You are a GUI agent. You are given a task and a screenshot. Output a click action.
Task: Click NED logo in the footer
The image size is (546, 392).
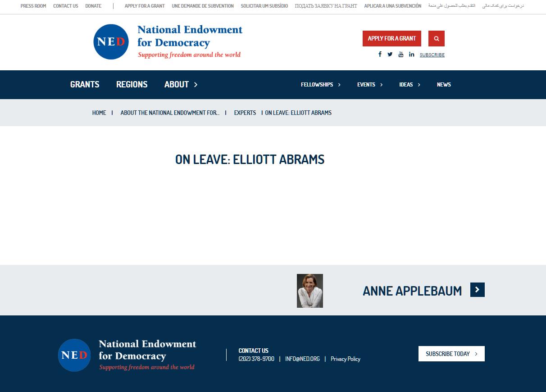(x=127, y=355)
